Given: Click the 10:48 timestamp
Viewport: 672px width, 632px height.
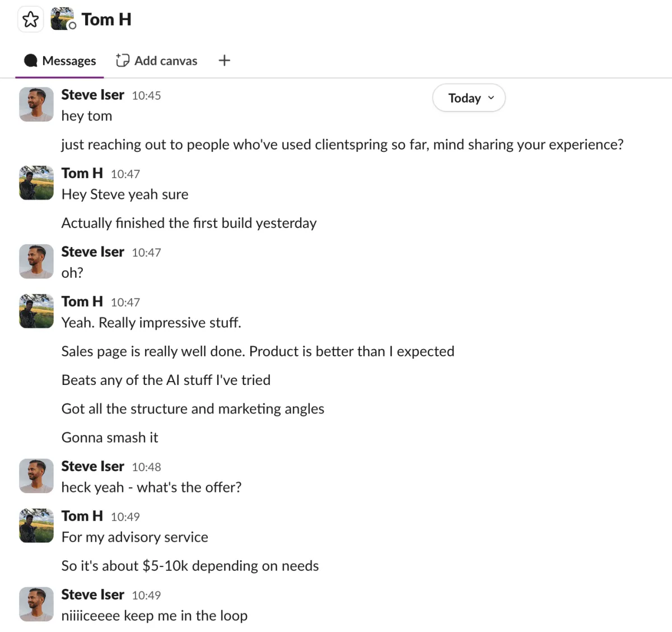Looking at the screenshot, I should pyautogui.click(x=146, y=467).
